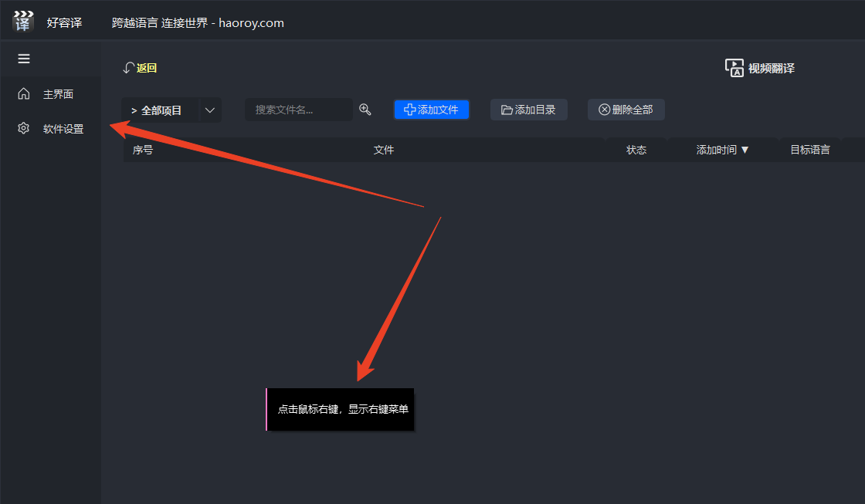Click 删除全部 to remove all items

click(626, 110)
